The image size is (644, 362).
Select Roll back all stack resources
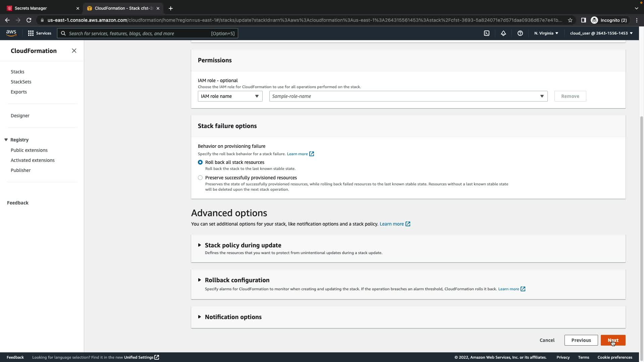coord(200,162)
